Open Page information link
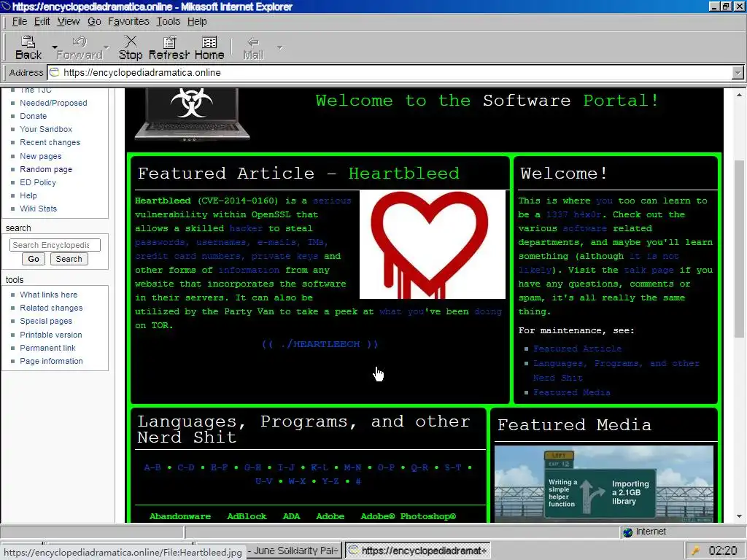This screenshot has width=747, height=560. (x=51, y=361)
